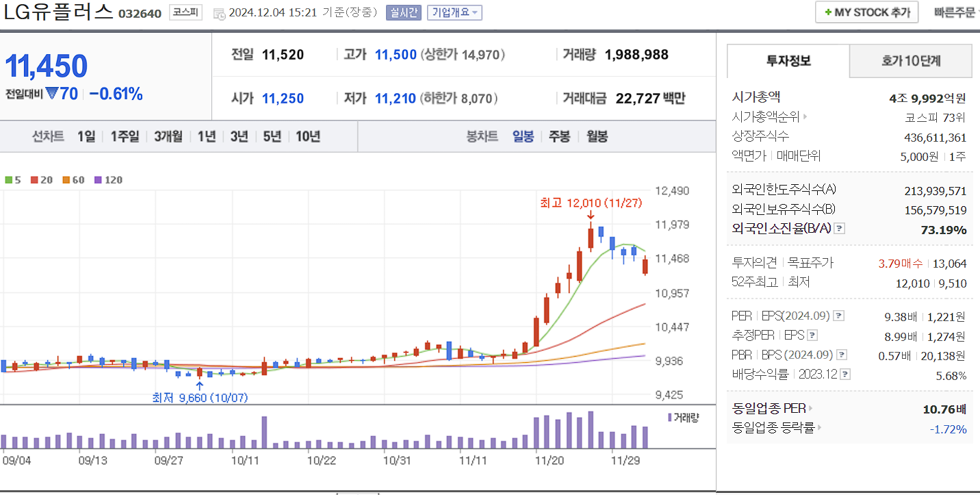Click the 거래량 1,988,988 value
This screenshot has height=495, width=980.
tap(636, 55)
